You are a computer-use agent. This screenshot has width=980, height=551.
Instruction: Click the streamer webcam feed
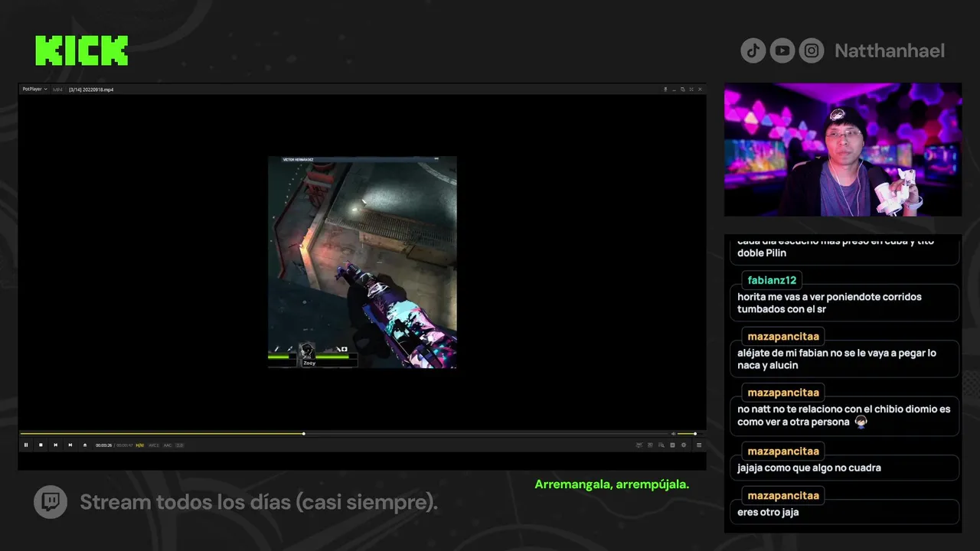(843, 149)
